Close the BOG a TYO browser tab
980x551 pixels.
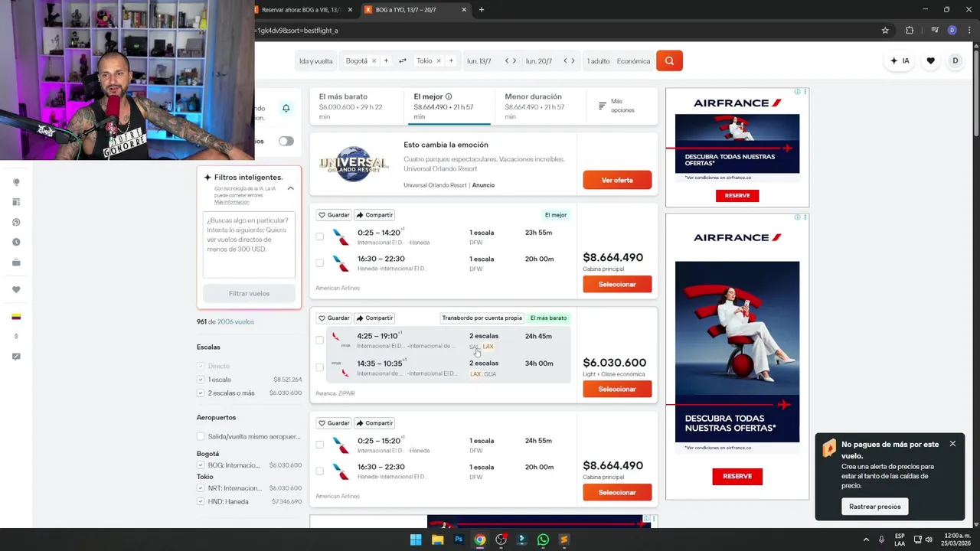pos(463,10)
